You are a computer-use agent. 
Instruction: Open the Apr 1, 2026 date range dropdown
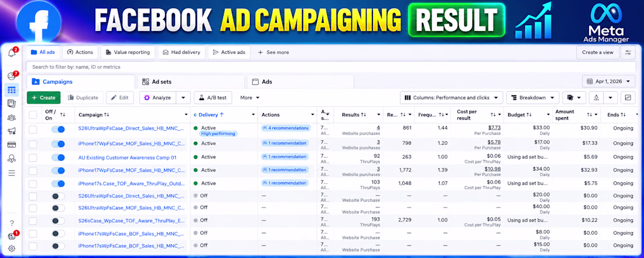[609, 82]
